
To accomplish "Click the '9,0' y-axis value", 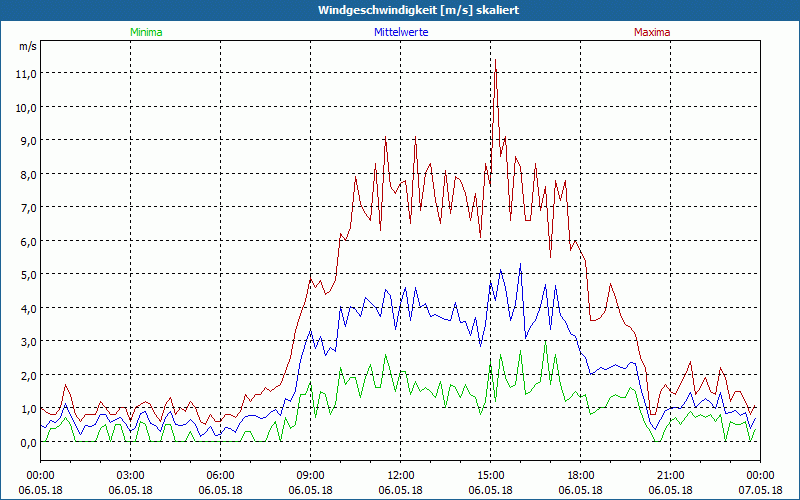I will (x=29, y=140).
